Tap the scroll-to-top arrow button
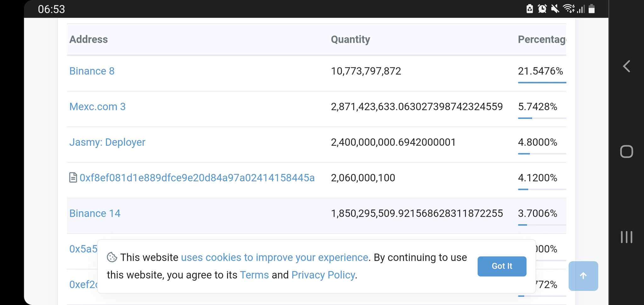This screenshot has width=644, height=305. pos(583,276)
